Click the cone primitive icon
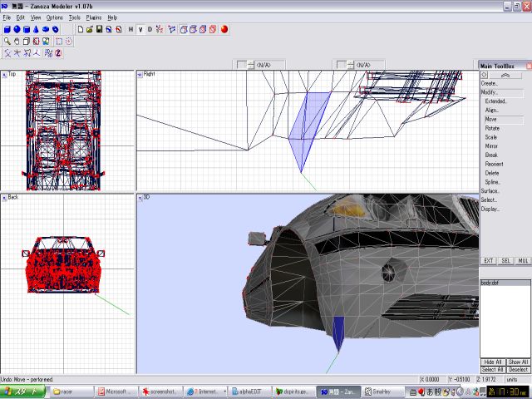 tap(36, 29)
